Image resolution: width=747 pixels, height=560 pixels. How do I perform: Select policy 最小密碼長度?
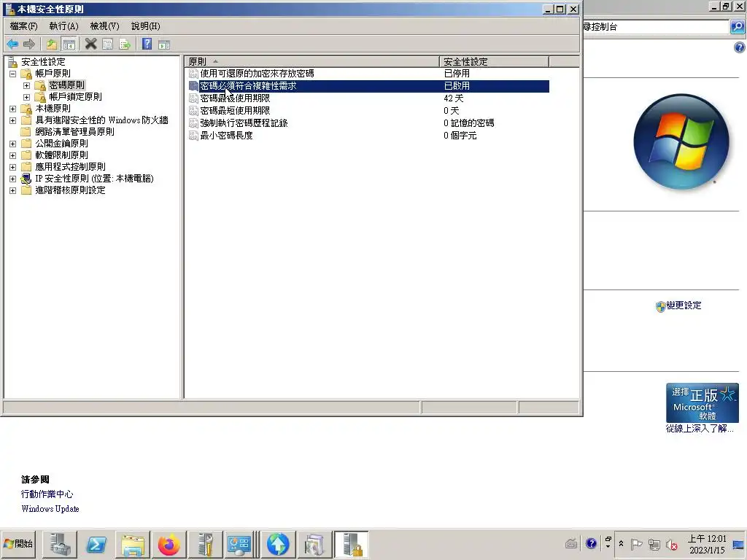226,135
